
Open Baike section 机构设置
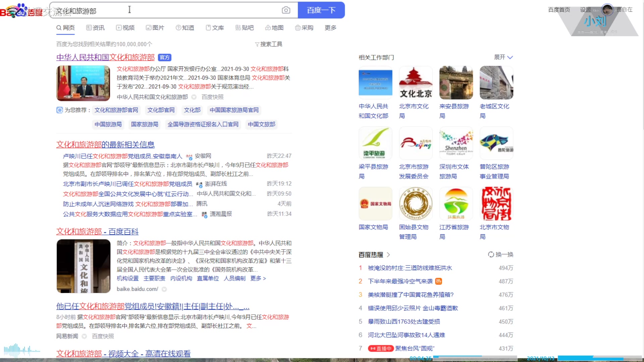click(127, 279)
